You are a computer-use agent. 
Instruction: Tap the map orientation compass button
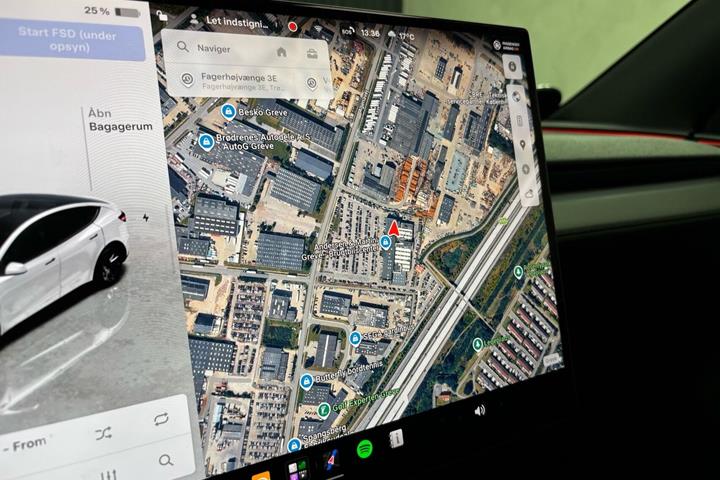512,67
